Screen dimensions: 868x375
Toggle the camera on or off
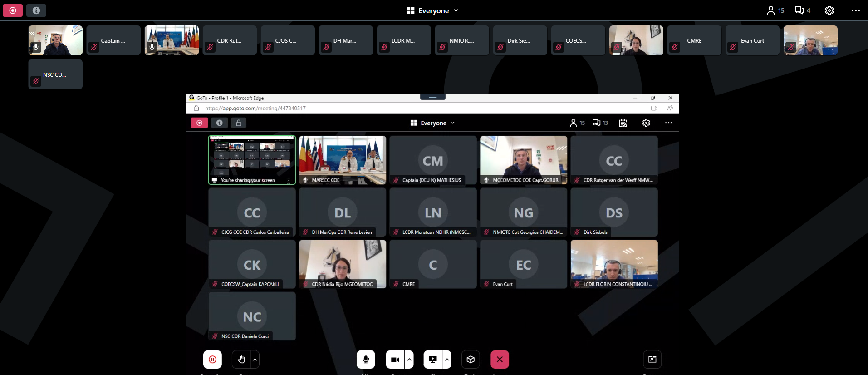point(395,360)
